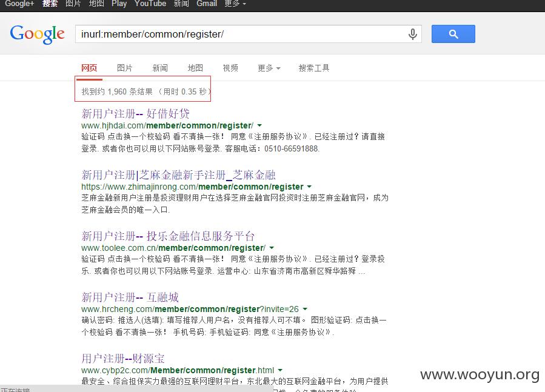Screen dimensions: 545x392
Task: Switch to the 视频 results tab
Action: pyautogui.click(x=230, y=68)
